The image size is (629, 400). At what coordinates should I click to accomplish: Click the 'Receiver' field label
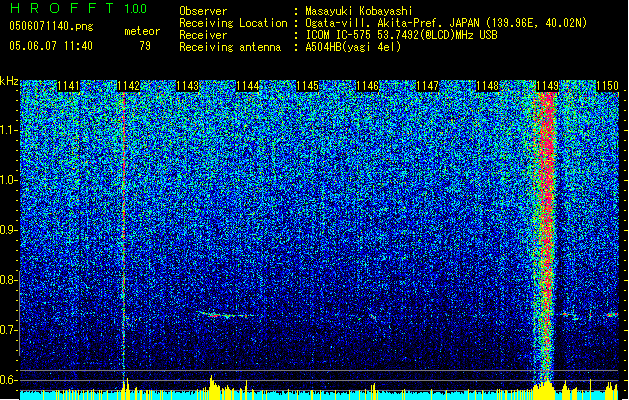coord(203,35)
